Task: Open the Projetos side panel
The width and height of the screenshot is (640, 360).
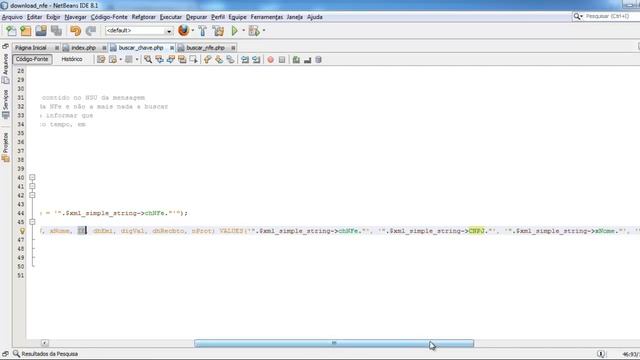Action: click(x=5, y=147)
